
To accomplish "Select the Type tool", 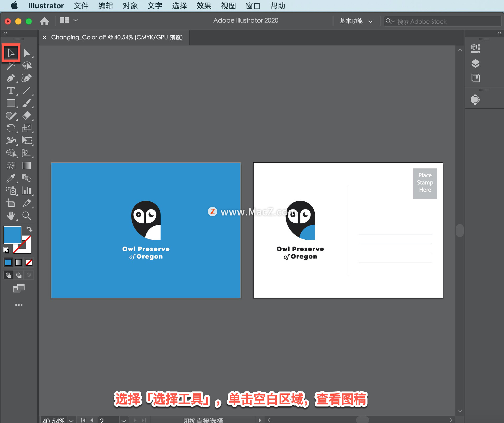I will click(10, 91).
